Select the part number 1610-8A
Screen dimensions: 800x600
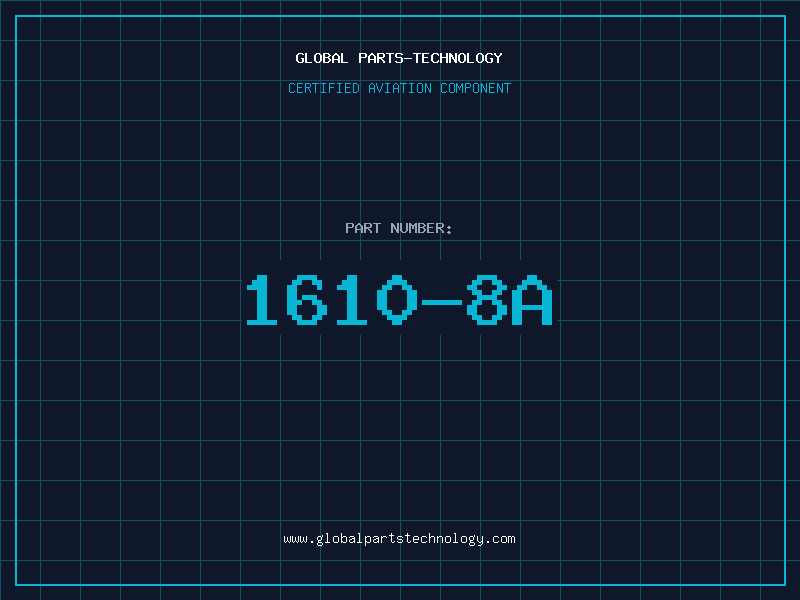click(399, 299)
